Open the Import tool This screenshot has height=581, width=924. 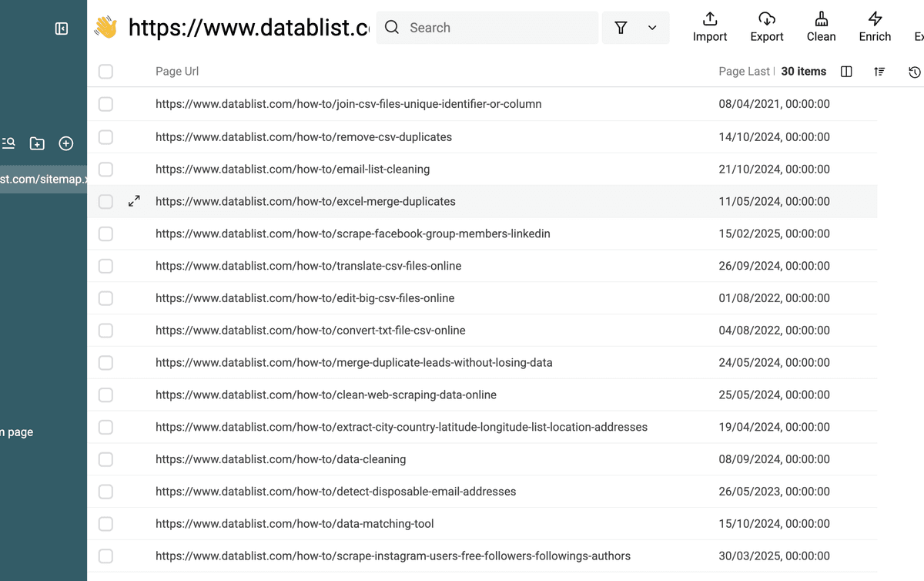click(x=710, y=27)
